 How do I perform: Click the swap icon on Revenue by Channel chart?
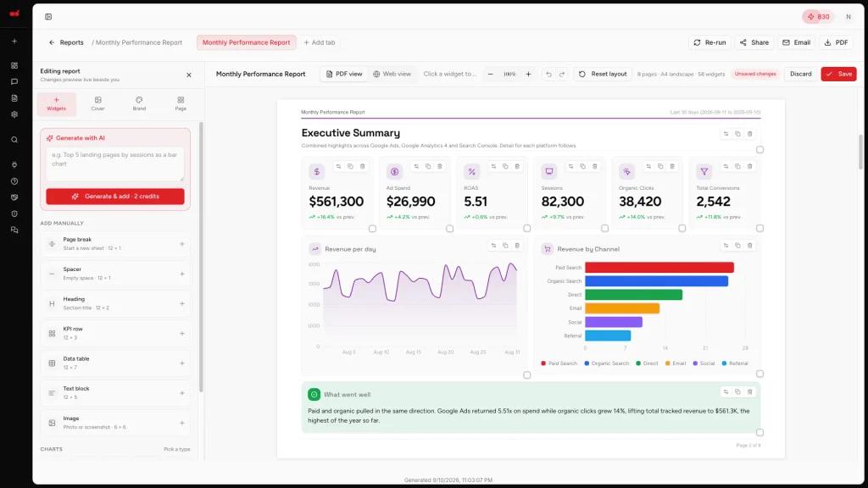(x=726, y=246)
